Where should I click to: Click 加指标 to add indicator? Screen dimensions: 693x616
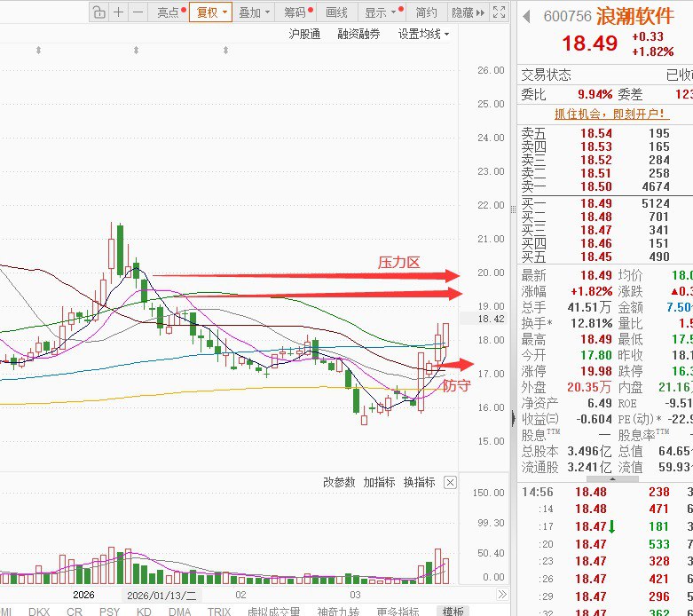click(x=379, y=482)
